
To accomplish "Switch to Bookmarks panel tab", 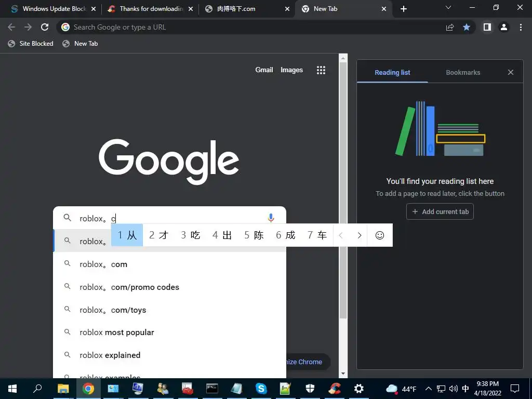I will (x=463, y=72).
